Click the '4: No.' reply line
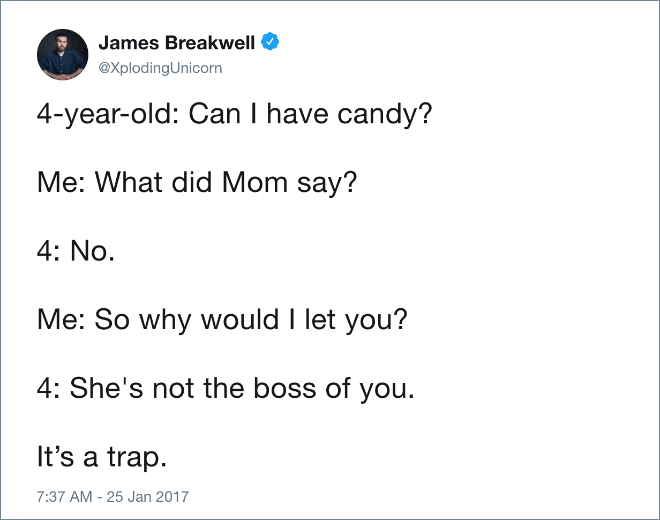This screenshot has width=660, height=520. [76, 251]
